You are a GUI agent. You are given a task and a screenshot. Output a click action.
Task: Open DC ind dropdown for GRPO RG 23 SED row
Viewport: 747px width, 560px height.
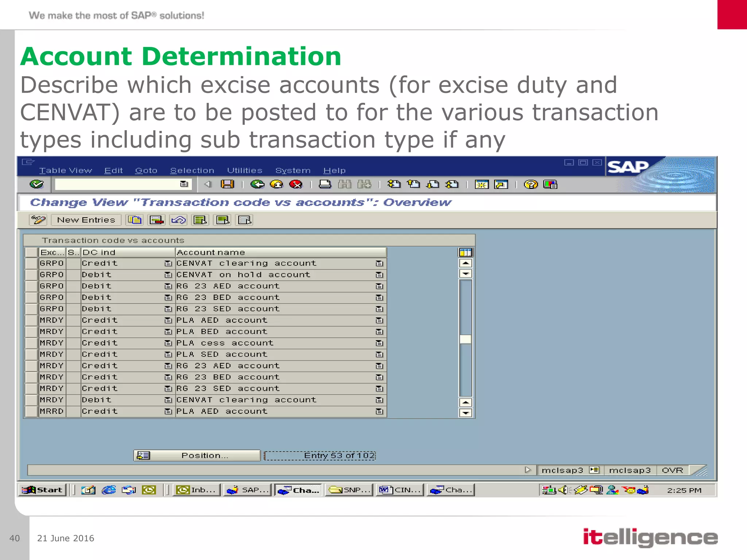[168, 309]
